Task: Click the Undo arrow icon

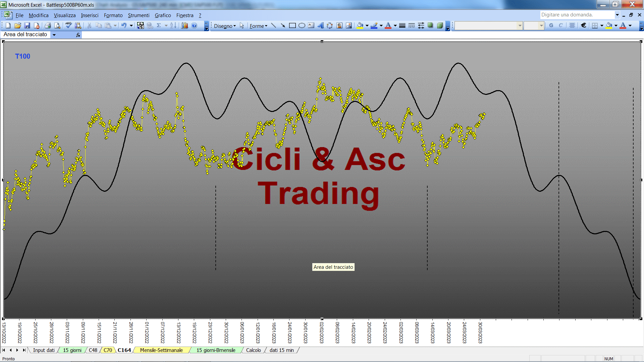Action: coord(124,25)
